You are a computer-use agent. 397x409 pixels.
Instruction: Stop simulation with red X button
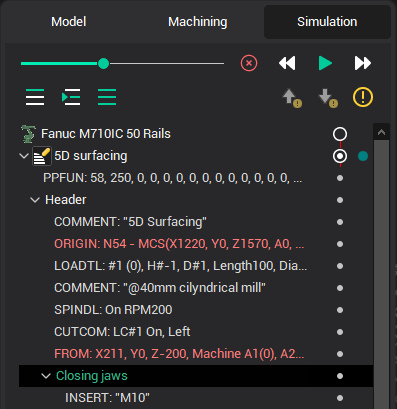click(x=249, y=63)
